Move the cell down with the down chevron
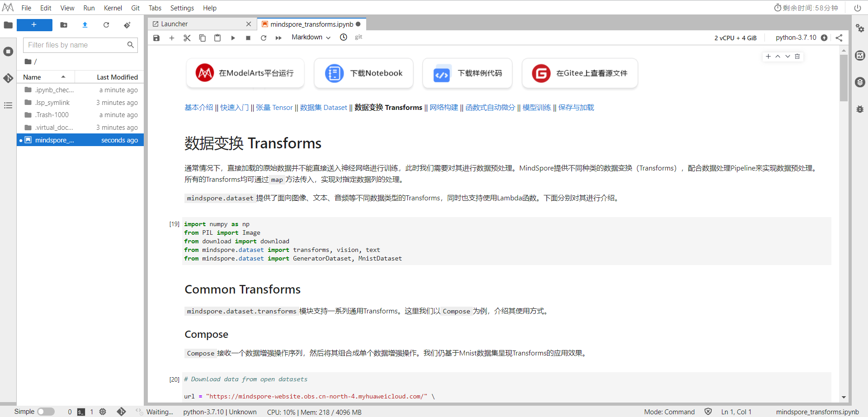This screenshot has height=417, width=868. (x=788, y=57)
